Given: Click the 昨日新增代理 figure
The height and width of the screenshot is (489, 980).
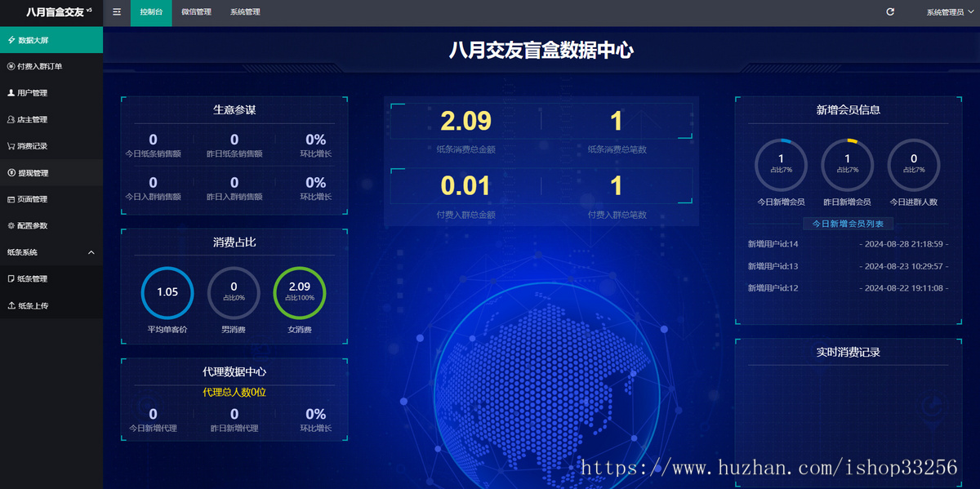Looking at the screenshot, I should [x=234, y=414].
